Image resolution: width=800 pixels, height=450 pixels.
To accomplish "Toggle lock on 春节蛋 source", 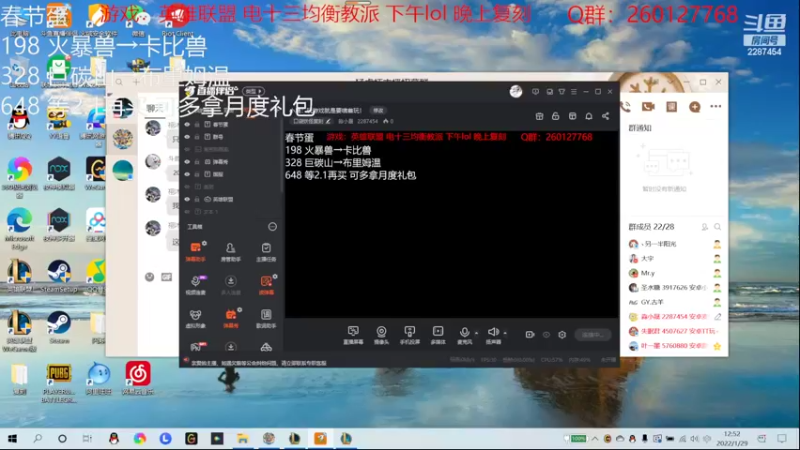I will click(197, 124).
